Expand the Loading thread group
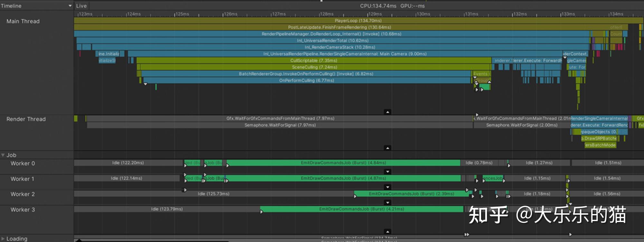Screen dimensions: 644x242 click(3, 238)
